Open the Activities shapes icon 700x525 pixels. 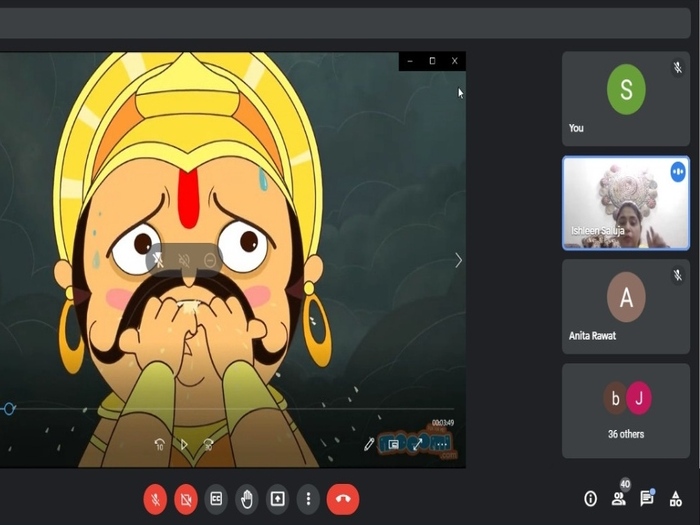675,499
